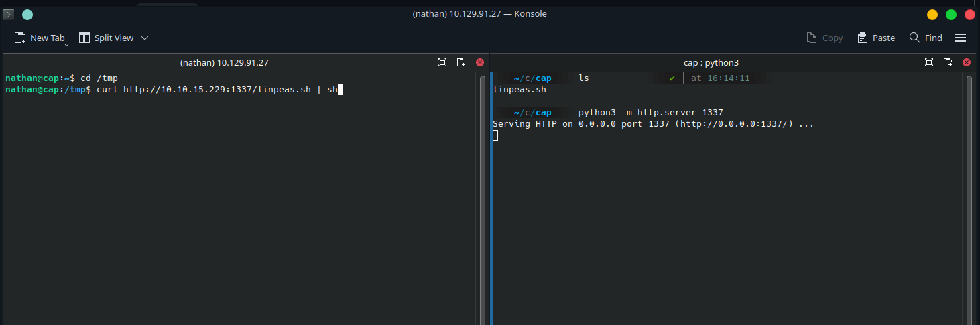Maximize the nathan terminal pane
980x325 pixels.
coord(442,62)
